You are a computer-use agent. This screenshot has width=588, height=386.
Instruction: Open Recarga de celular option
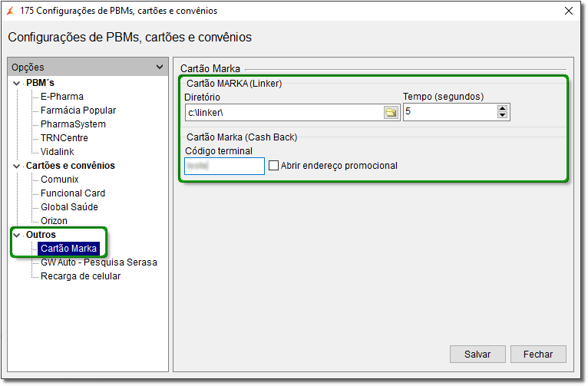[x=81, y=276]
